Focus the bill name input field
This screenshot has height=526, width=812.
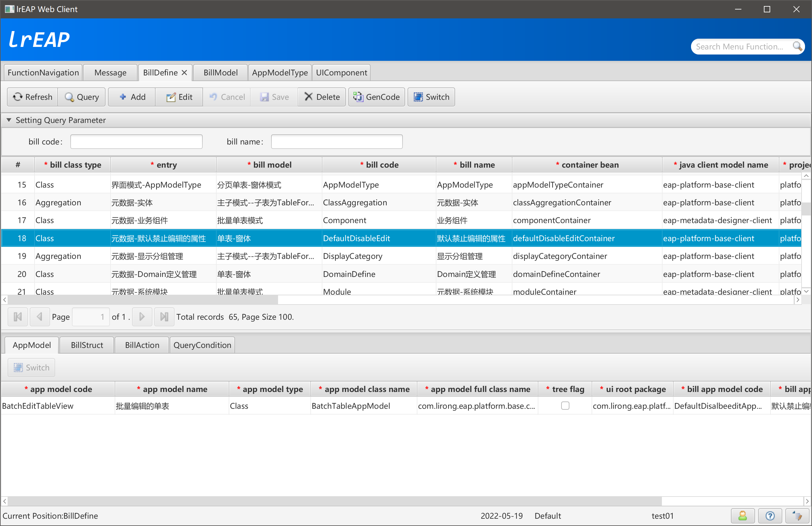pyautogui.click(x=337, y=142)
